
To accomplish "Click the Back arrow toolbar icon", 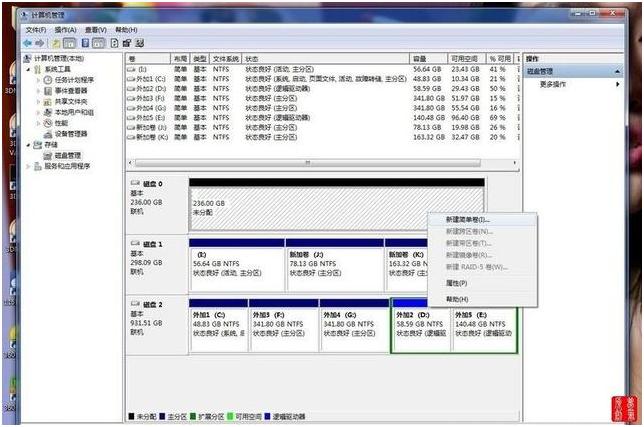I will coord(28,44).
